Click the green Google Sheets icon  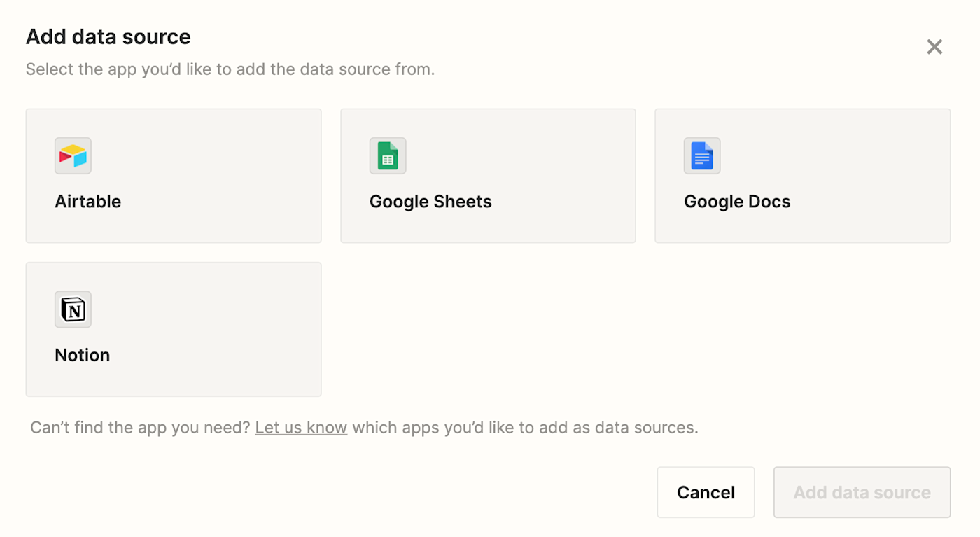[388, 155]
